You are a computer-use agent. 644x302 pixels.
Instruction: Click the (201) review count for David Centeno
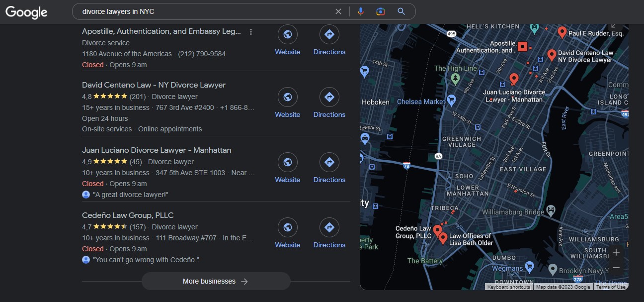(138, 97)
